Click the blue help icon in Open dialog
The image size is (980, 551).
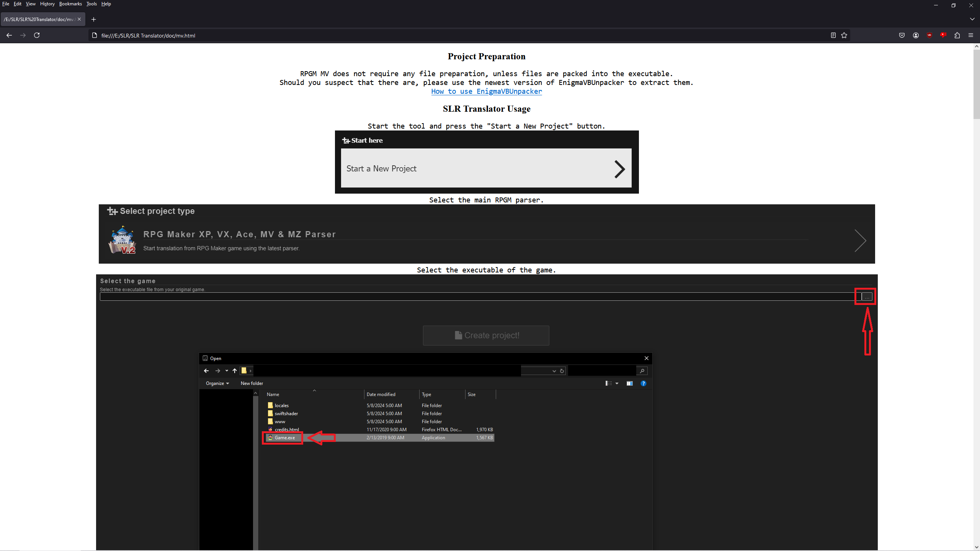[x=644, y=383]
